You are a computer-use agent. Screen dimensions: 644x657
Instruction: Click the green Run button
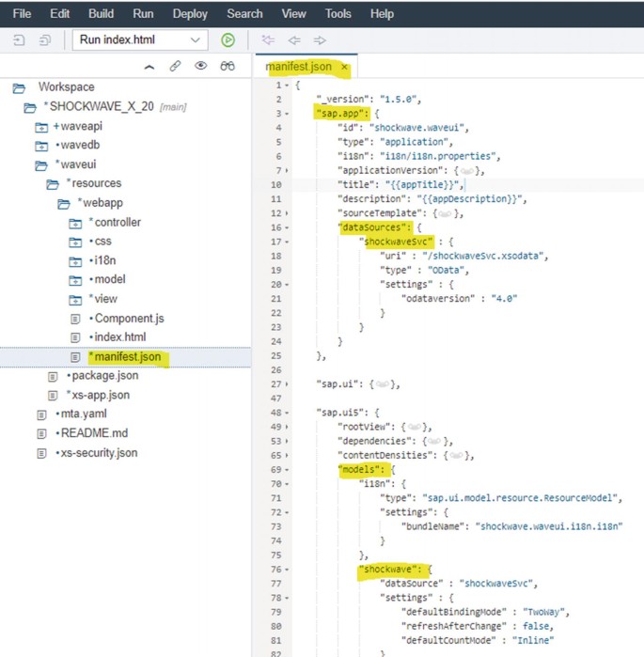pos(228,39)
